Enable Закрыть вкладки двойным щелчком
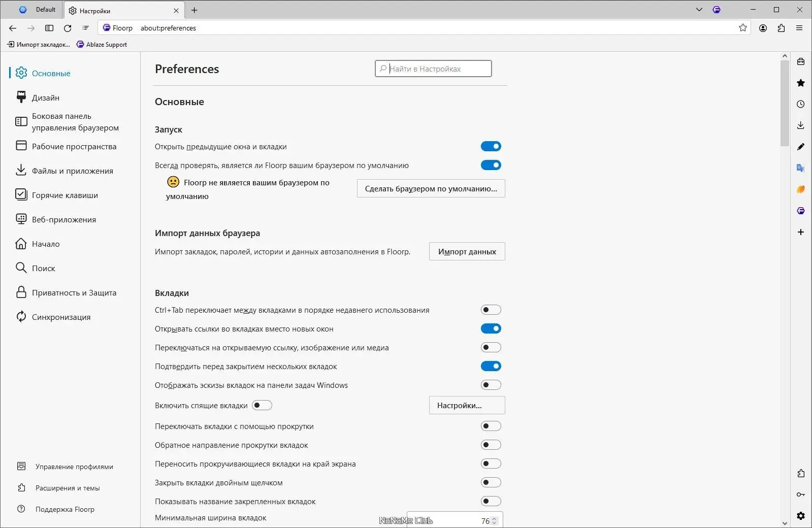This screenshot has width=812, height=528. coord(491,483)
